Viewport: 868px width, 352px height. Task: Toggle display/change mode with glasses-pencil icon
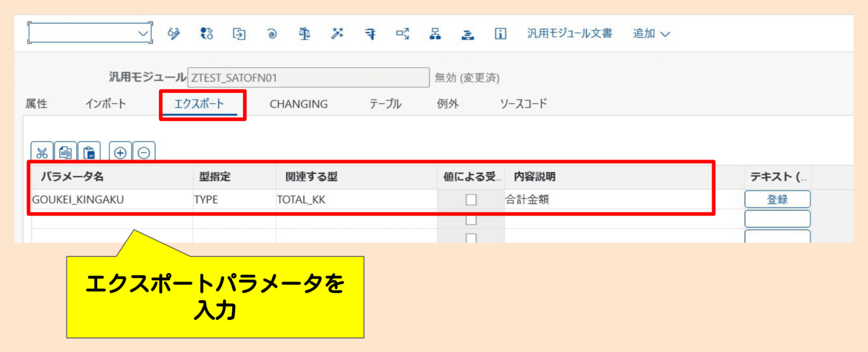point(173,33)
